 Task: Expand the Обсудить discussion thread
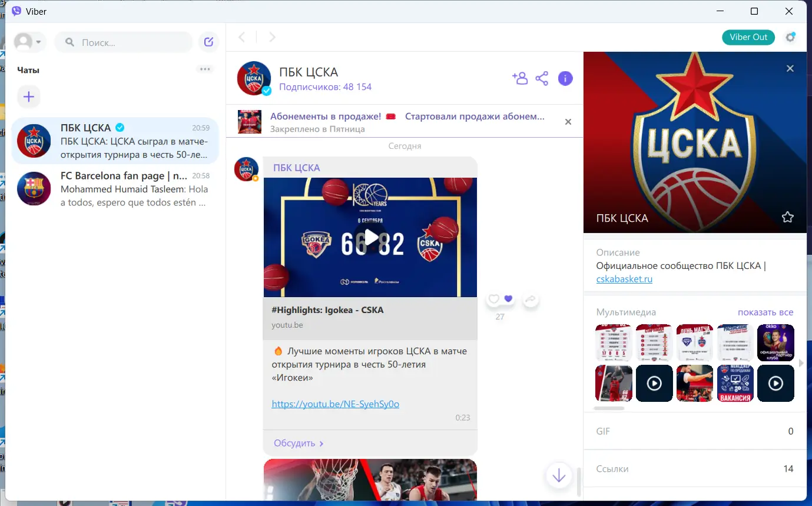pyautogui.click(x=297, y=442)
